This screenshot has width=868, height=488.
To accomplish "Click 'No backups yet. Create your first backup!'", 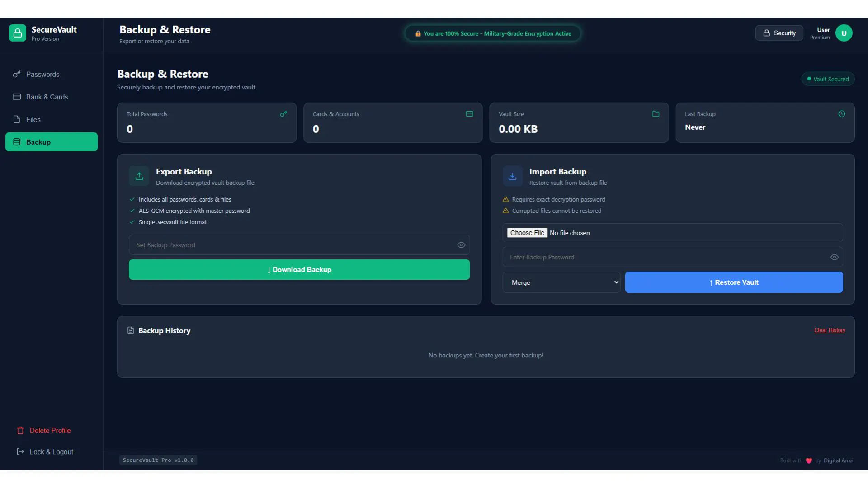I will click(486, 356).
